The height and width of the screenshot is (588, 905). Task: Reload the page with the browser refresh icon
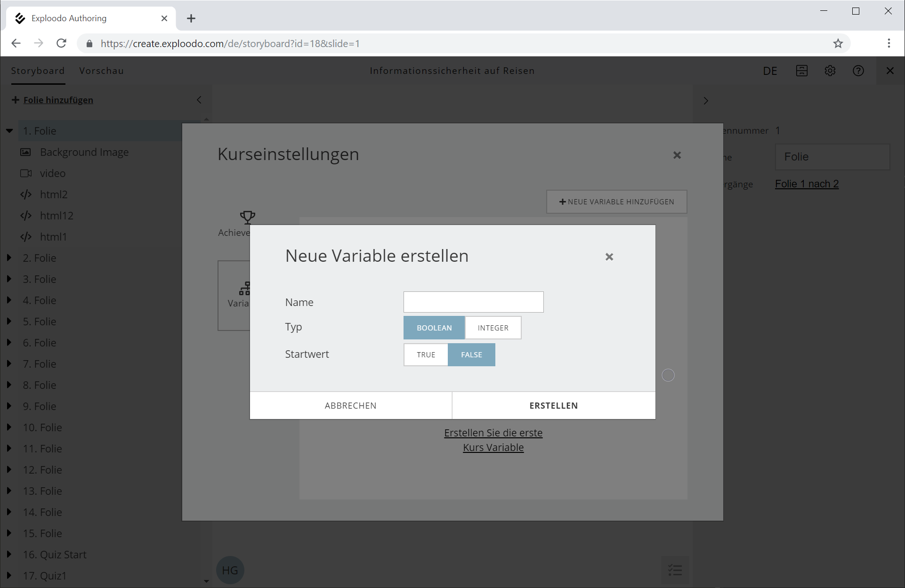pos(61,43)
